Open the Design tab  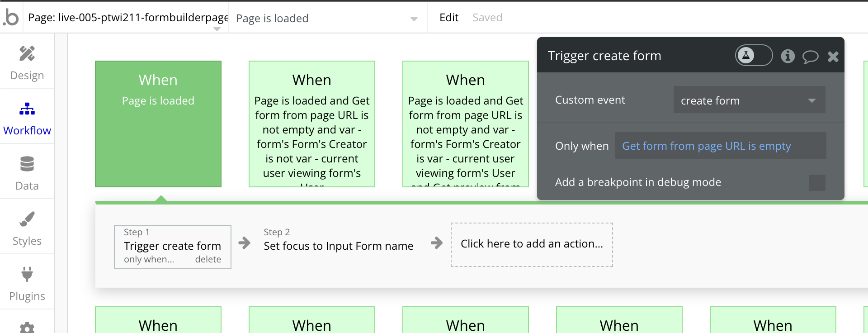[27, 62]
